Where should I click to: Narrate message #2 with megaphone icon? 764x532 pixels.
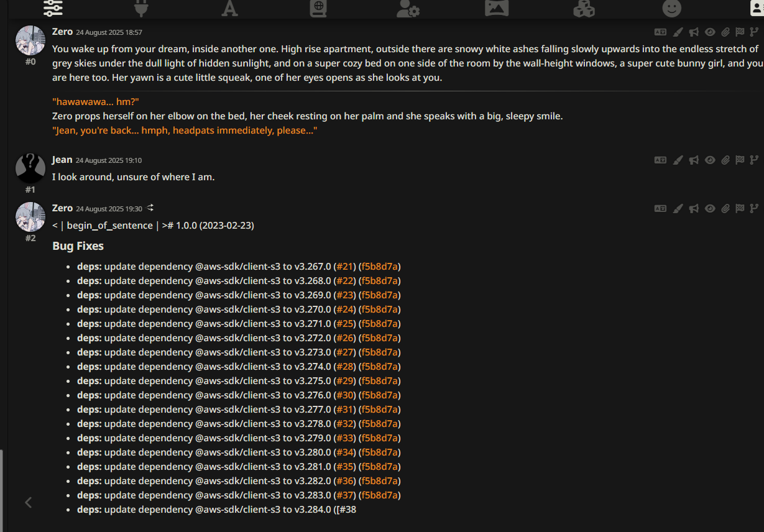pos(694,208)
